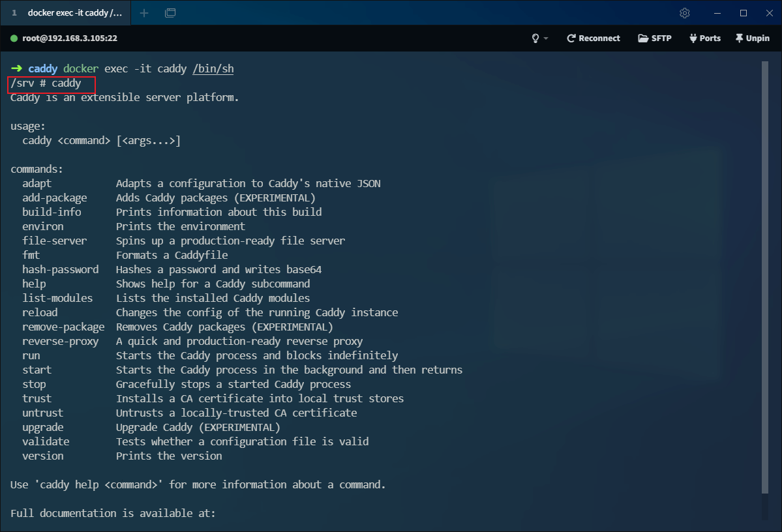
Task: Close the terminal window
Action: tap(769, 13)
